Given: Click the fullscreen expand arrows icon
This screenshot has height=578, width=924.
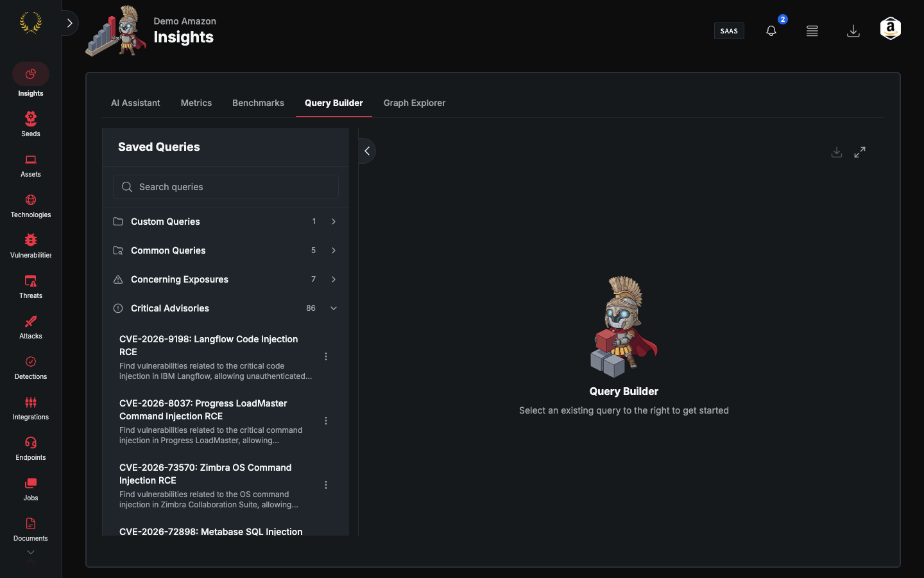Looking at the screenshot, I should pyautogui.click(x=860, y=152).
